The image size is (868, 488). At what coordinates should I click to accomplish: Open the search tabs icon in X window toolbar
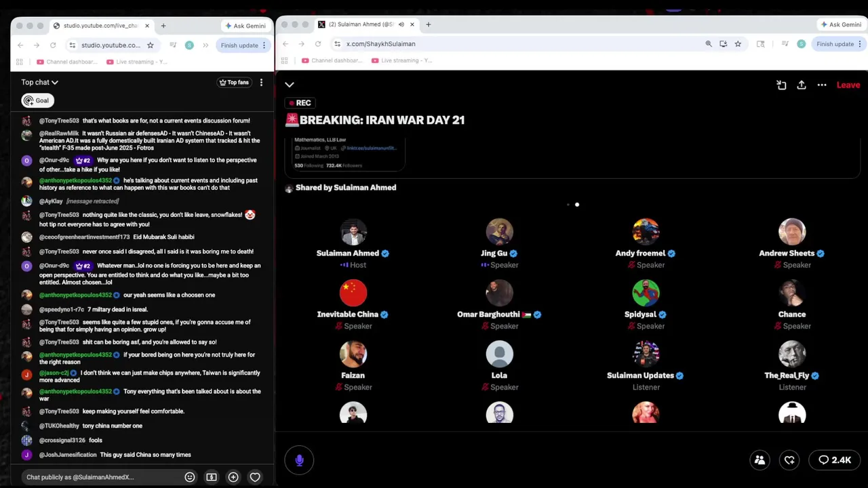(760, 44)
